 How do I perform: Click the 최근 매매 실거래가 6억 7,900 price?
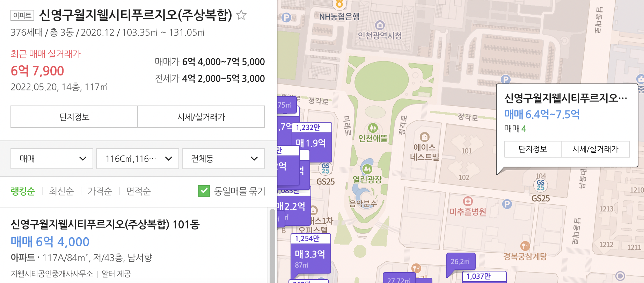(37, 71)
